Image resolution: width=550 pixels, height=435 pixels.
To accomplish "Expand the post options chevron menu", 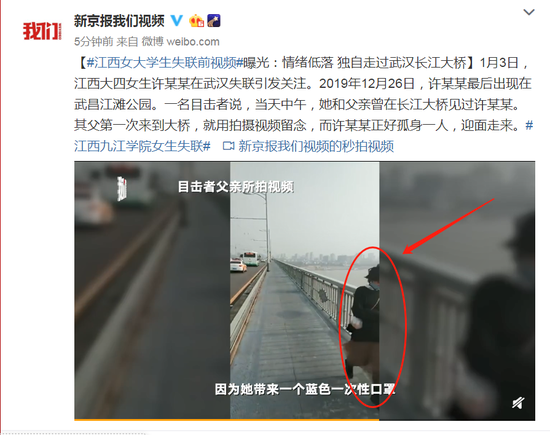I will (529, 12).
